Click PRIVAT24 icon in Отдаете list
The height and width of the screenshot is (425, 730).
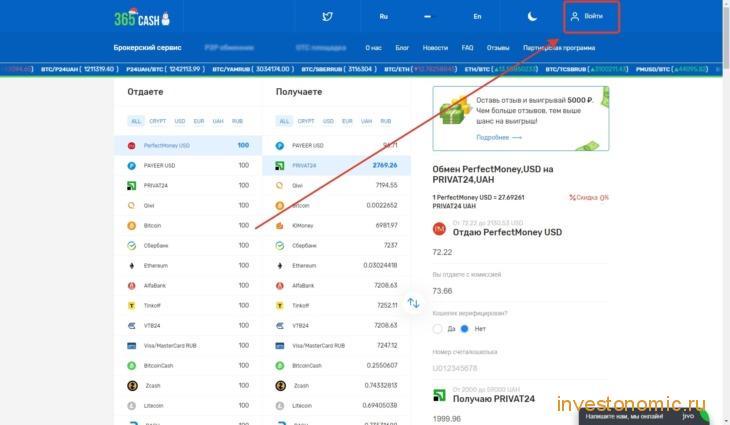tap(132, 186)
